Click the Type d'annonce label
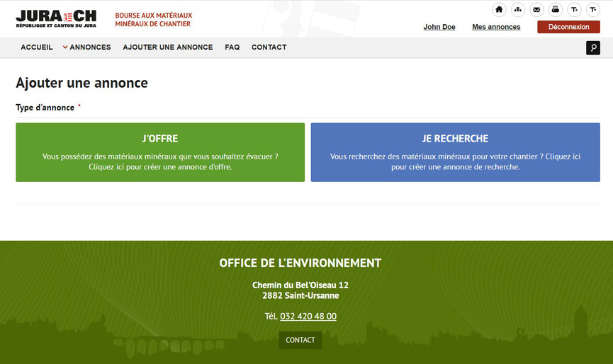This screenshot has width=613, height=364. tap(45, 108)
